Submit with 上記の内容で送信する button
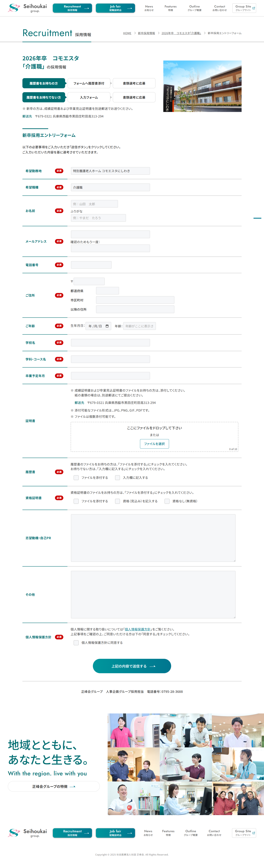This screenshot has height=868, width=264. click(132, 666)
